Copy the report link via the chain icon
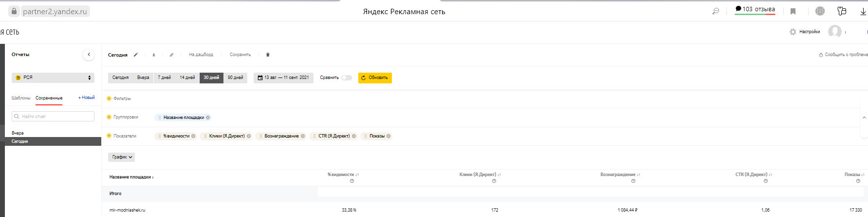Screen dimensions: 868x217 (171, 55)
